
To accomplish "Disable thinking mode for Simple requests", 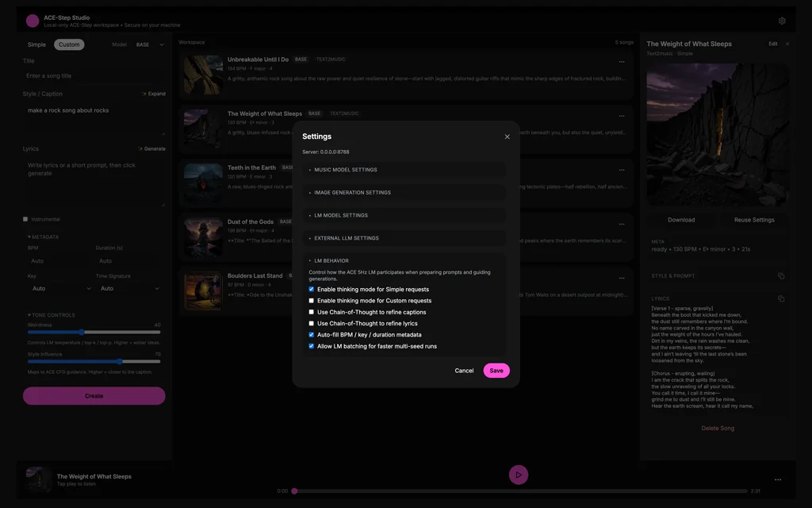I will 312,290.
